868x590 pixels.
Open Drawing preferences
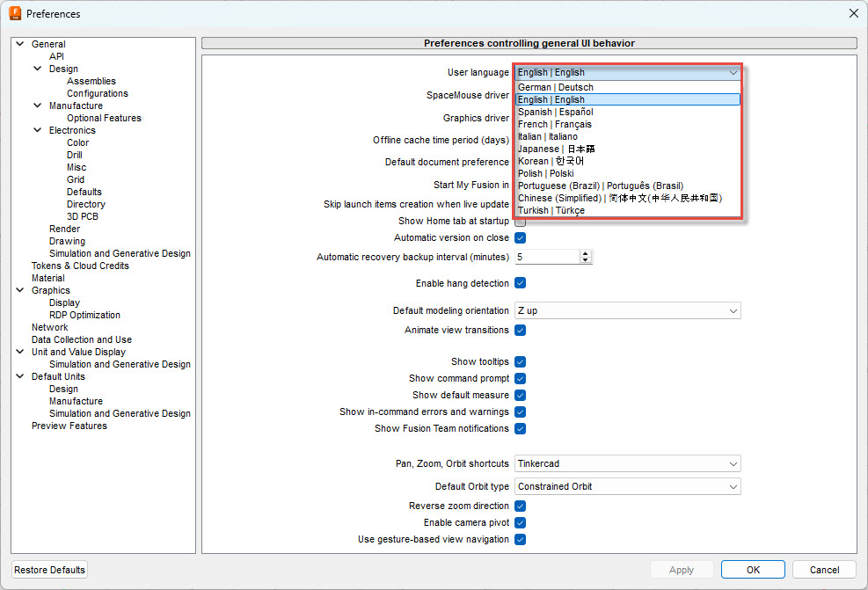(x=67, y=241)
